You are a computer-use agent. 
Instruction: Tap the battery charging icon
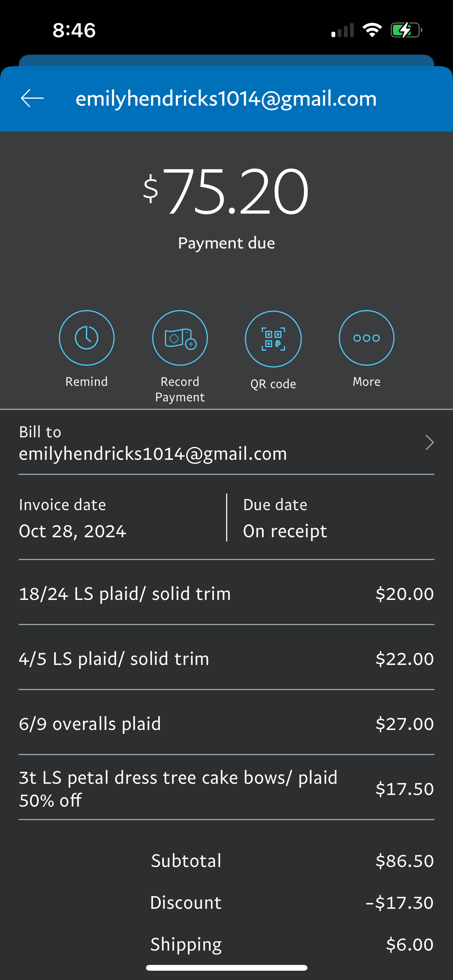(406, 30)
